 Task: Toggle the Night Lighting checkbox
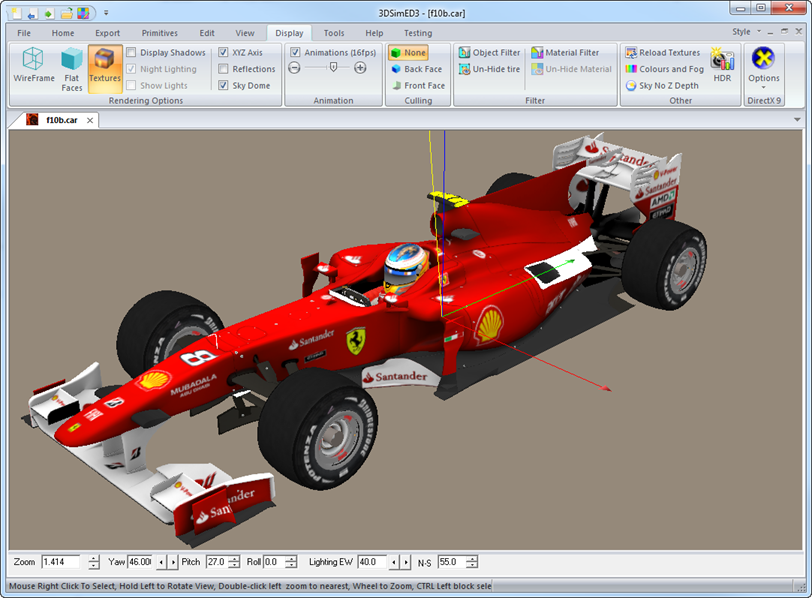132,69
